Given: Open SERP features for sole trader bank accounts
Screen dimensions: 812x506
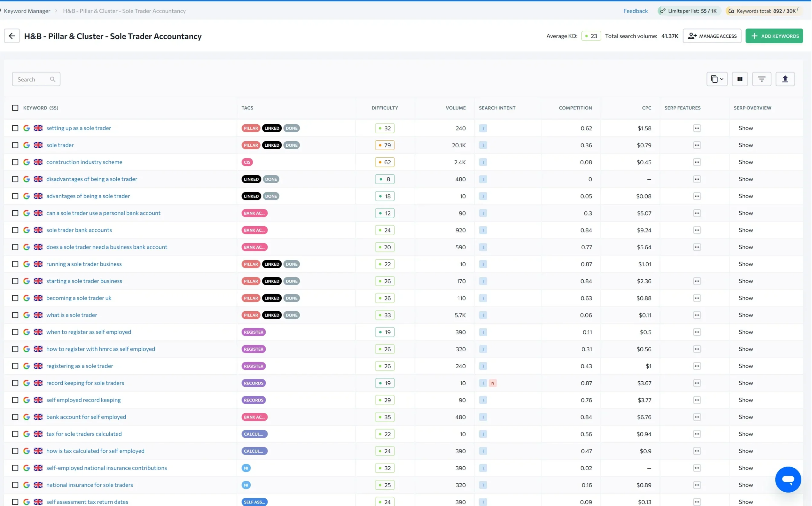Looking at the screenshot, I should click(697, 230).
